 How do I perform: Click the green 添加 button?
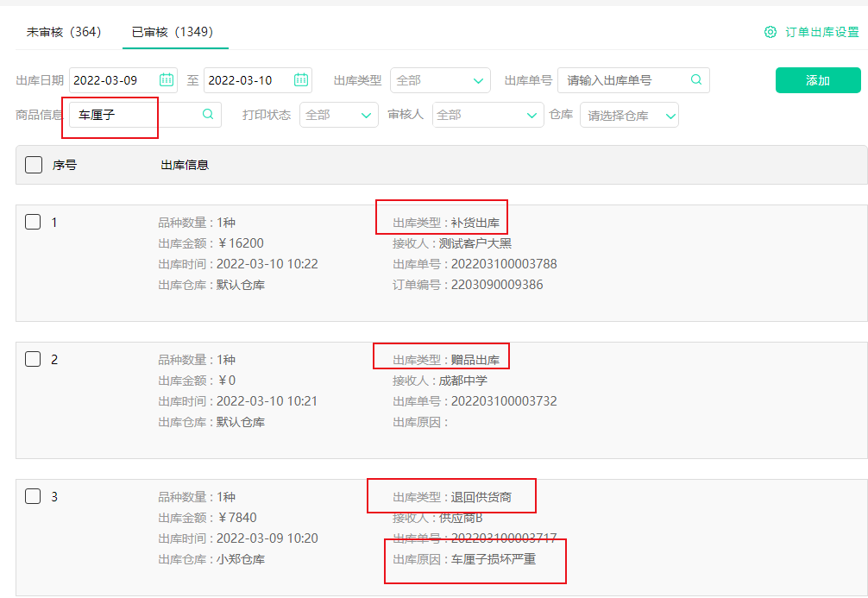tap(817, 79)
